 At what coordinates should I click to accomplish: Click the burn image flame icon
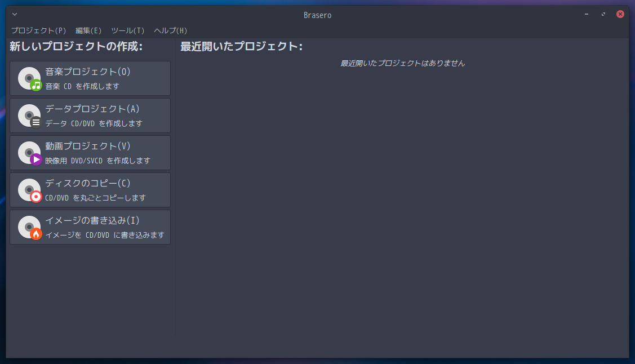tap(30, 228)
